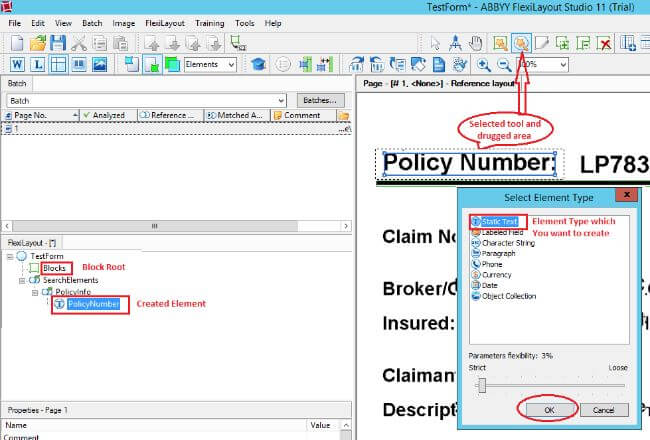Open the Help menu

coord(273,23)
